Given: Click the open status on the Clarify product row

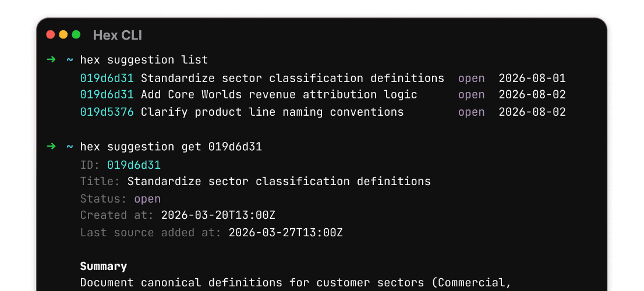Looking at the screenshot, I should tap(471, 112).
